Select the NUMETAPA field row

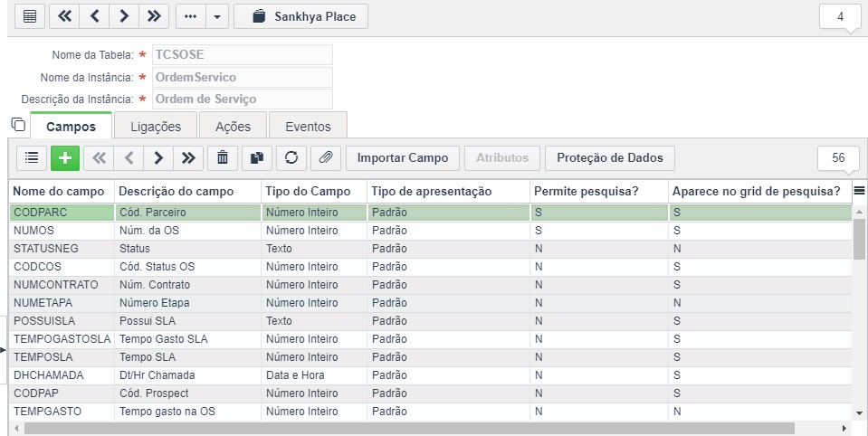point(431,303)
